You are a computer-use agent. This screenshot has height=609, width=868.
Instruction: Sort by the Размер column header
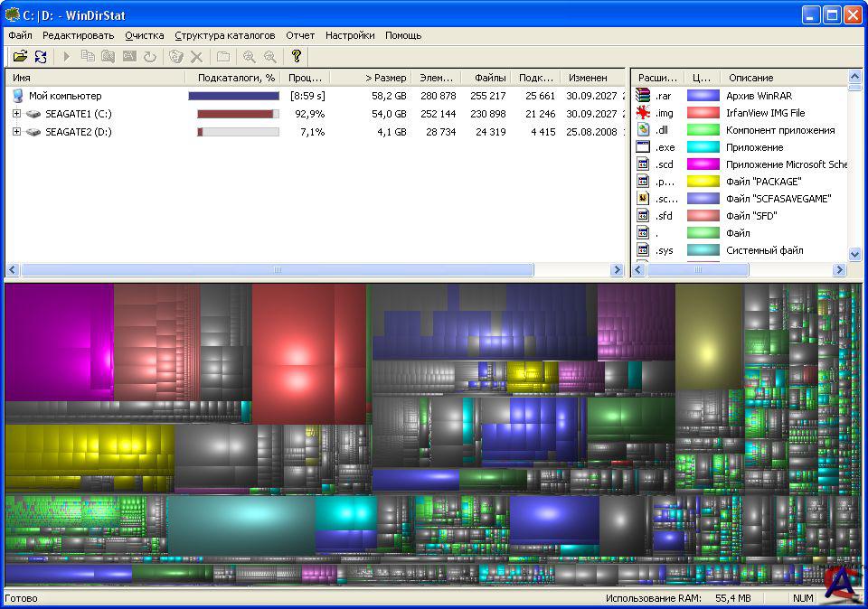coord(386,78)
